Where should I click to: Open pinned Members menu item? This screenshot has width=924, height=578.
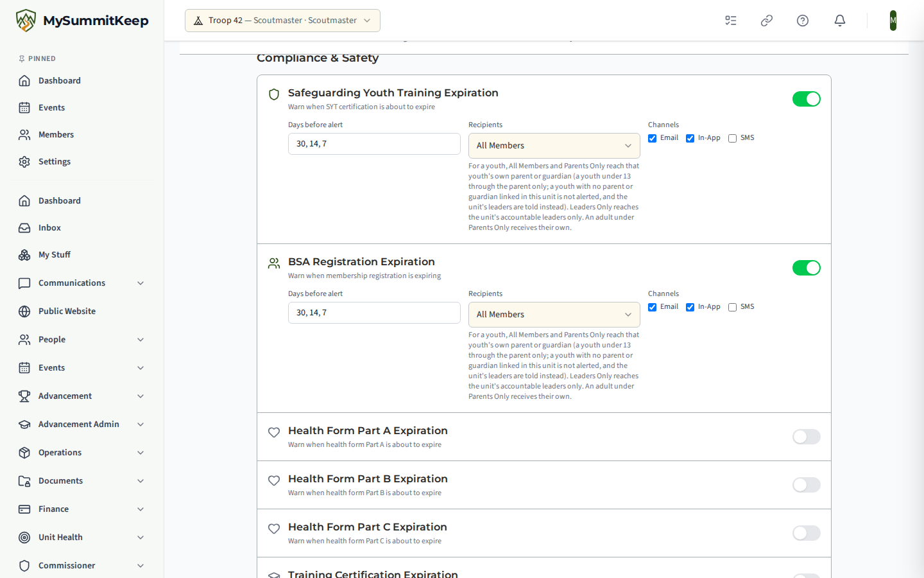(x=82, y=135)
